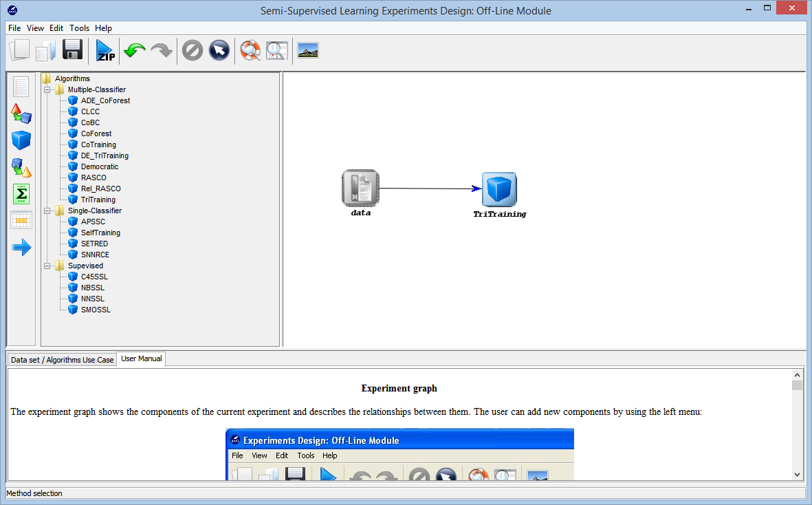The height and width of the screenshot is (505, 812).
Task: Collapse the Single-Classifier folder
Action: click(x=47, y=211)
